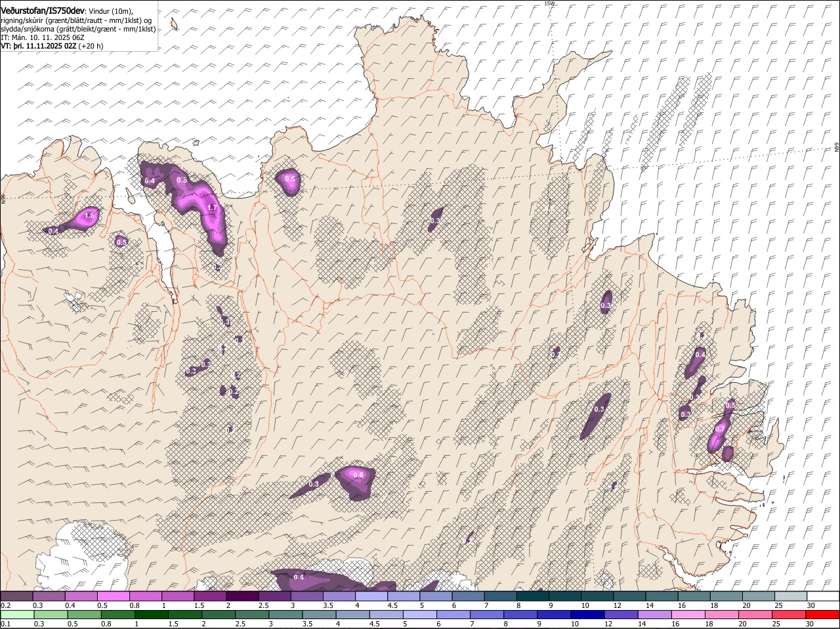Select the pink 16 swatch in the lower legend

pos(689,615)
